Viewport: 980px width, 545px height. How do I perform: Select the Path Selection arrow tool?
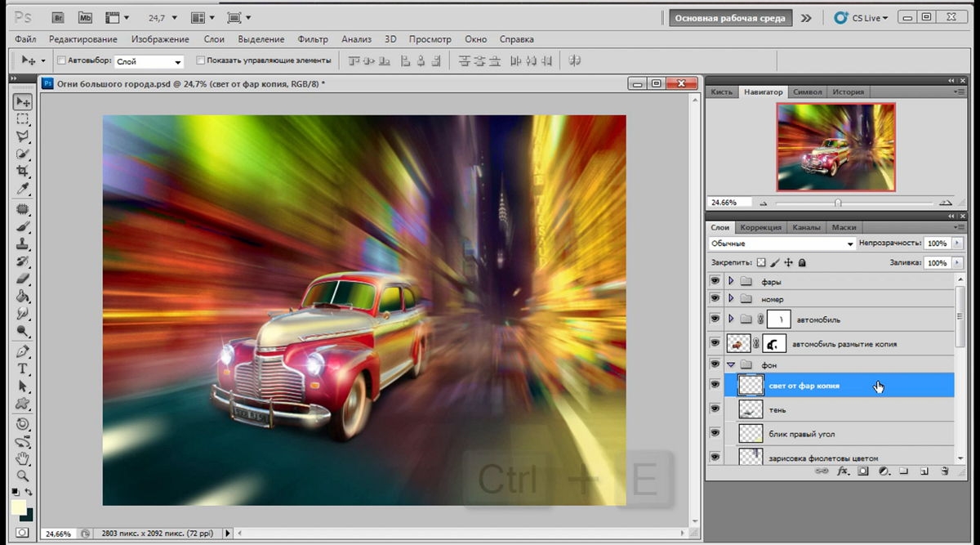click(x=23, y=386)
